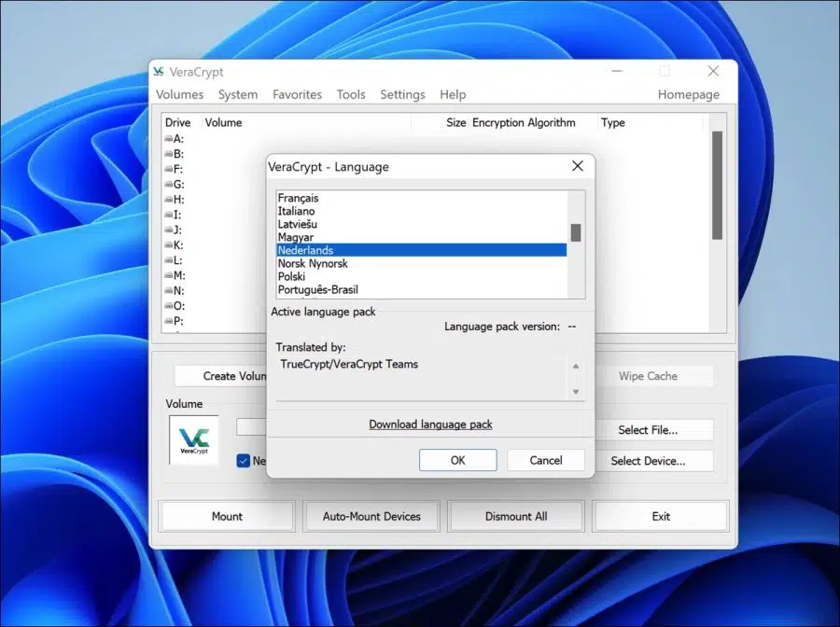Select Norsk Nynorsk in the language list
Viewport: 840px width, 627px height.
(x=422, y=263)
